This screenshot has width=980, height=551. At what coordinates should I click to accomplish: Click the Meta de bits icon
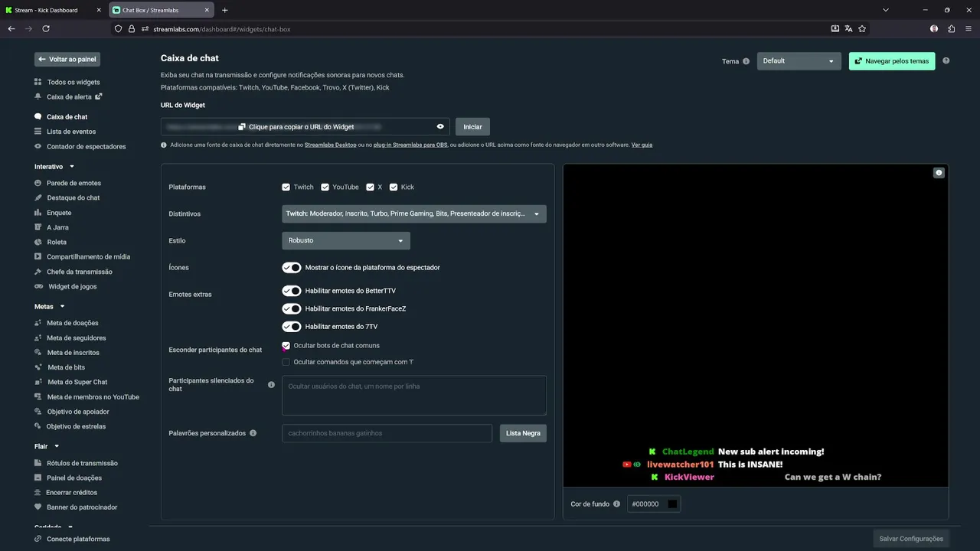pos(38,367)
